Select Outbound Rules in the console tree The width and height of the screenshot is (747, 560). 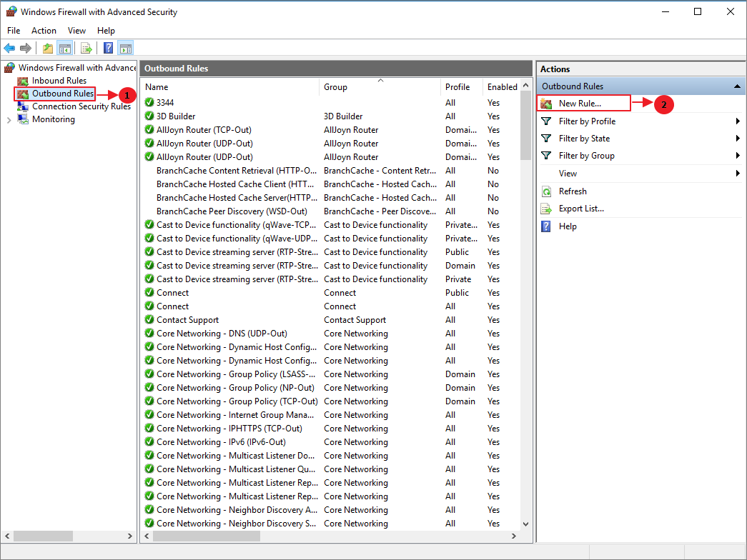[x=63, y=94]
